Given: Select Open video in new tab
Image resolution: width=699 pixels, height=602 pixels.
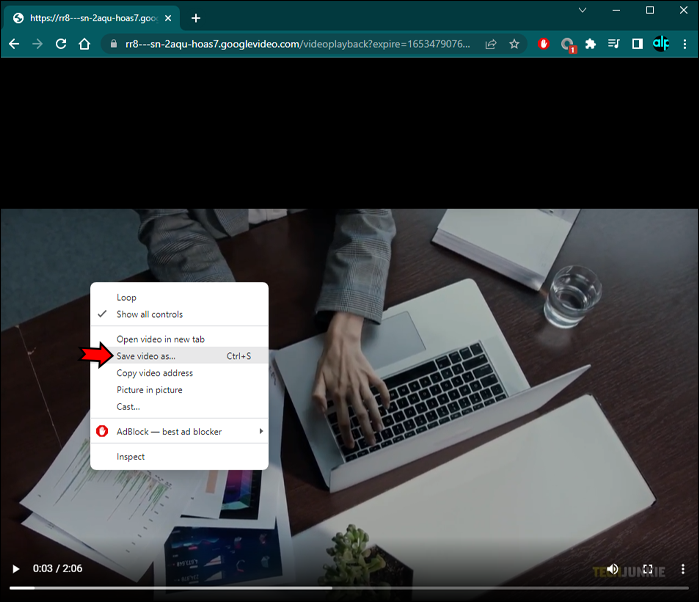Looking at the screenshot, I should pos(179,339).
